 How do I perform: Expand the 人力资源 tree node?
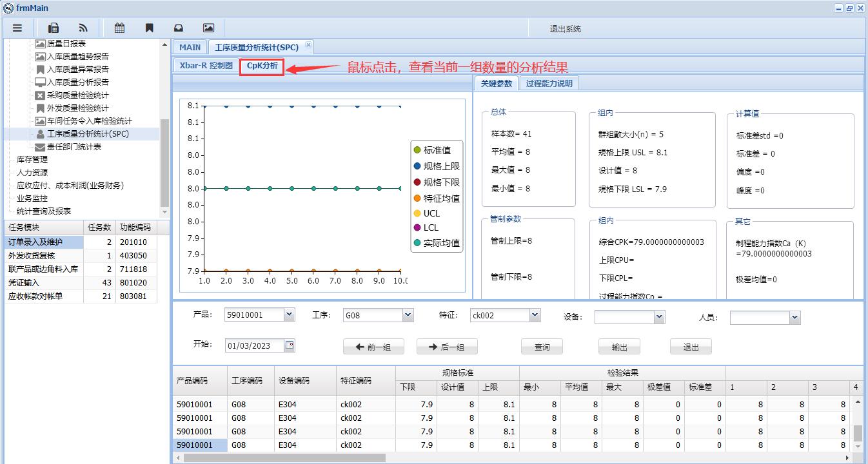click(32, 173)
